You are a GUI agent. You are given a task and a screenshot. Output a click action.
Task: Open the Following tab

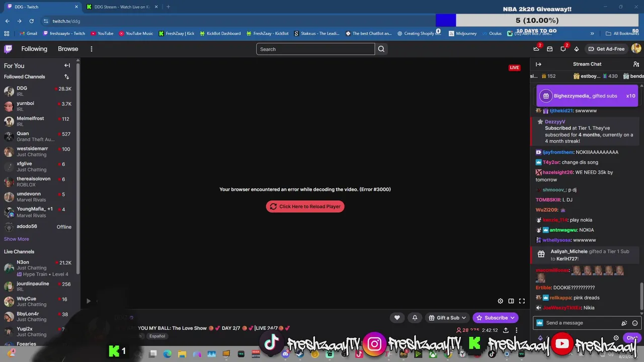34,49
